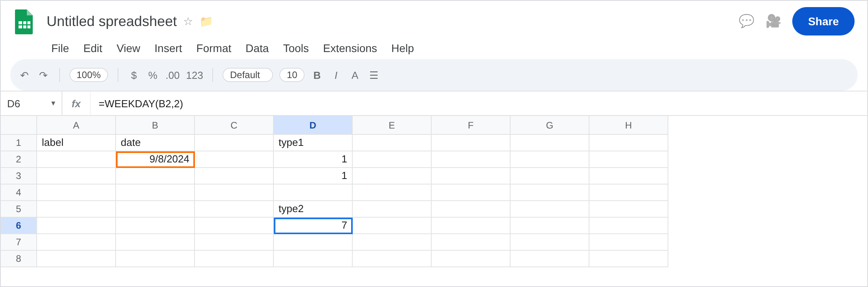Click the Share button
The height and width of the screenshot is (287, 868).
tap(823, 21)
